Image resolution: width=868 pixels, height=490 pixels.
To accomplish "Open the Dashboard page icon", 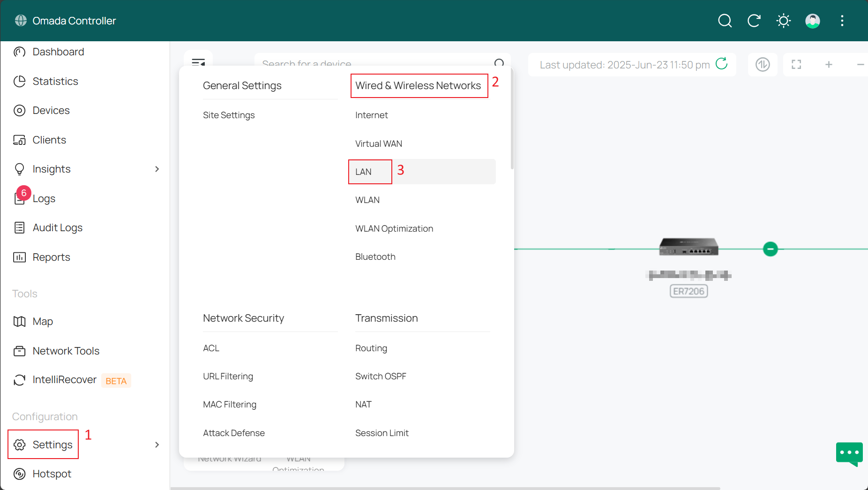I will [19, 52].
